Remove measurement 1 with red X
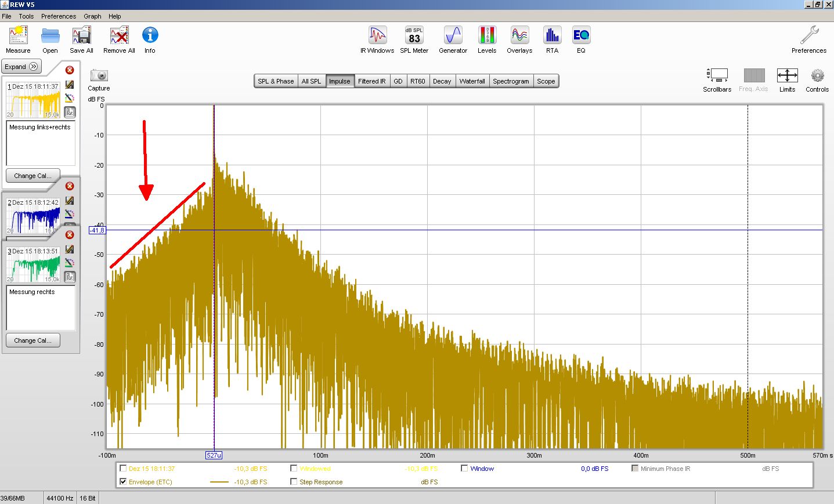The height and width of the screenshot is (504, 834). pos(70,70)
